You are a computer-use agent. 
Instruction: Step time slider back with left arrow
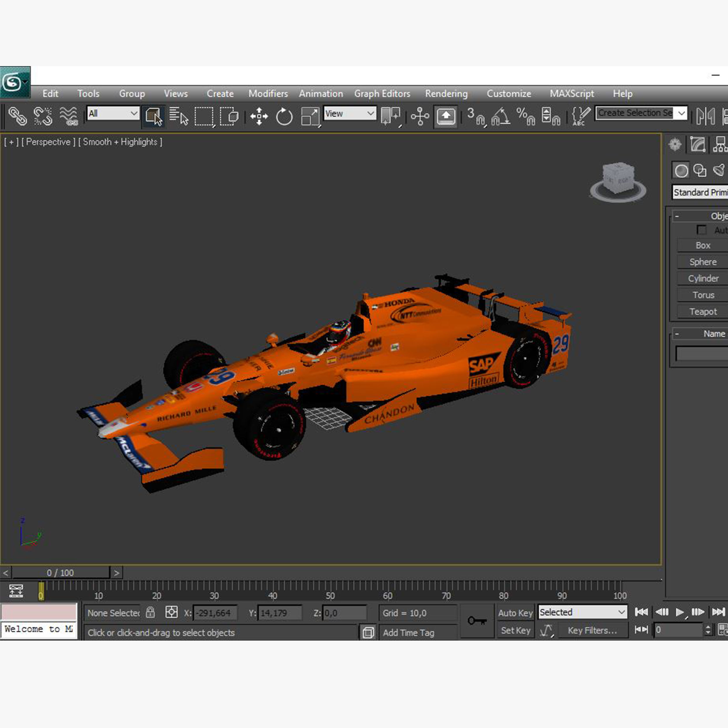(6, 573)
